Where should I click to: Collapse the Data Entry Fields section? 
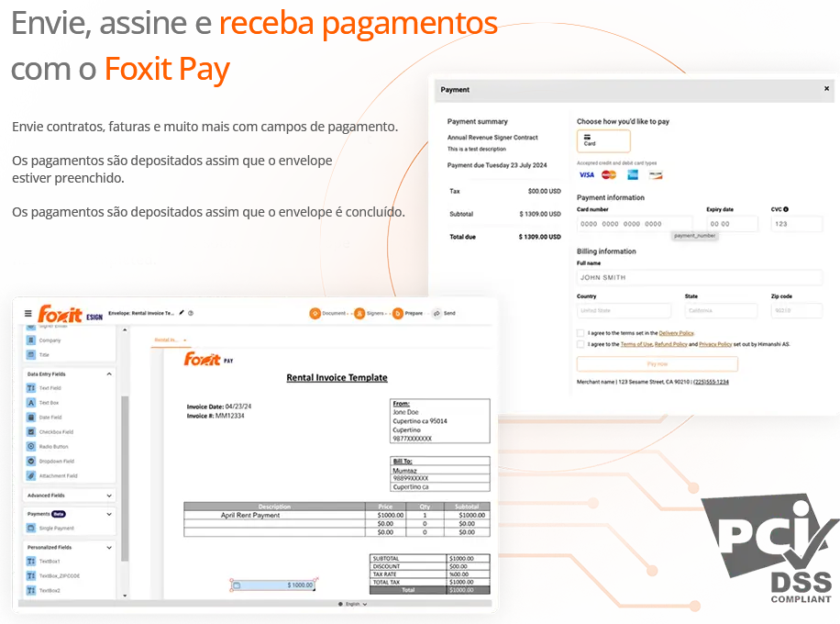(109, 374)
